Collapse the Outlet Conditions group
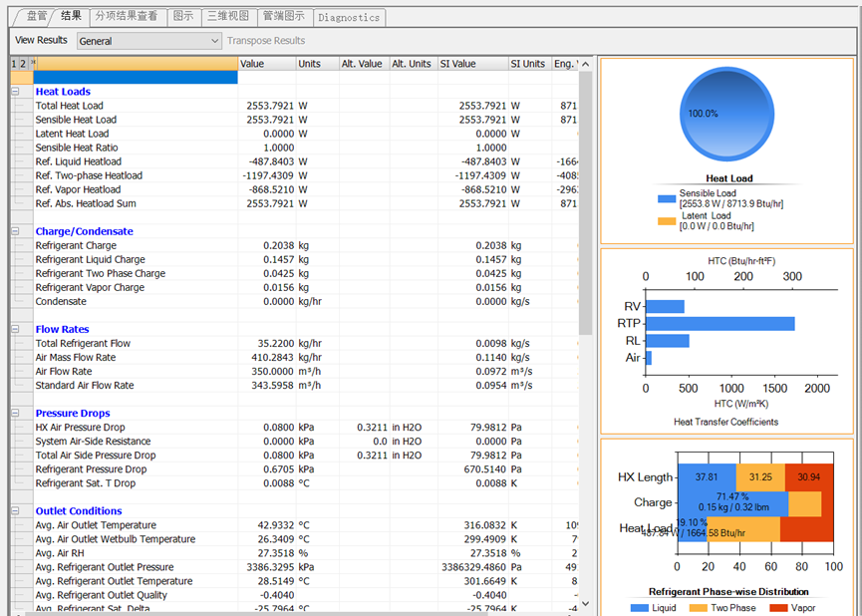Viewport: 862px width, 616px height. (15, 511)
